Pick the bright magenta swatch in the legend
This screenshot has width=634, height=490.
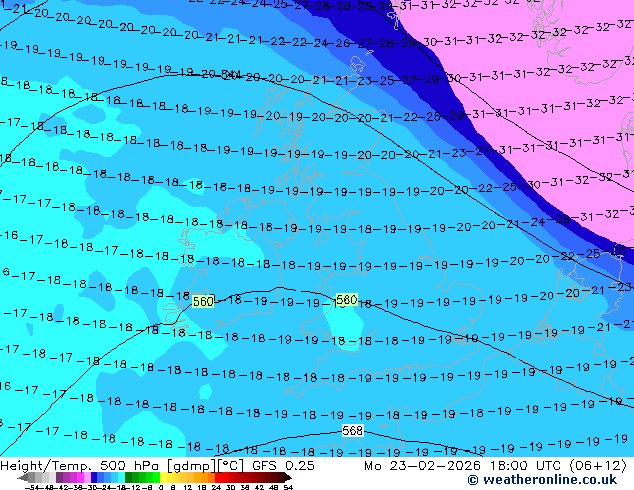[x=80, y=477]
